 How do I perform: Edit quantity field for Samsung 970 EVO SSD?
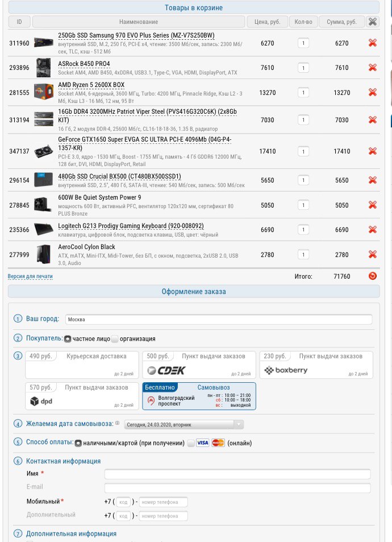point(303,43)
